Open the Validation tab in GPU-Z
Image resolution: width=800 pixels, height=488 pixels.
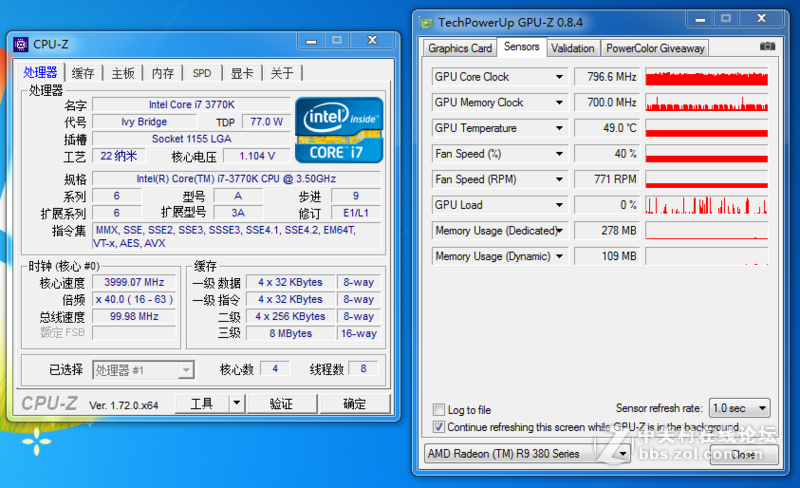click(x=572, y=48)
